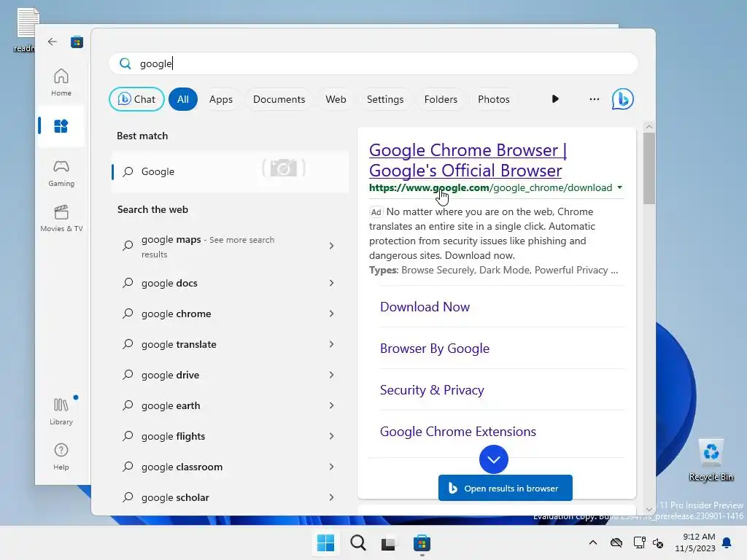Click the Security & Privacy link
This screenshot has width=747, height=560.
432,390
